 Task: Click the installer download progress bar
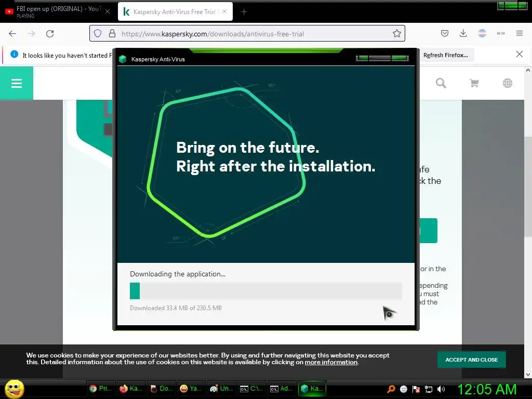coord(265,291)
